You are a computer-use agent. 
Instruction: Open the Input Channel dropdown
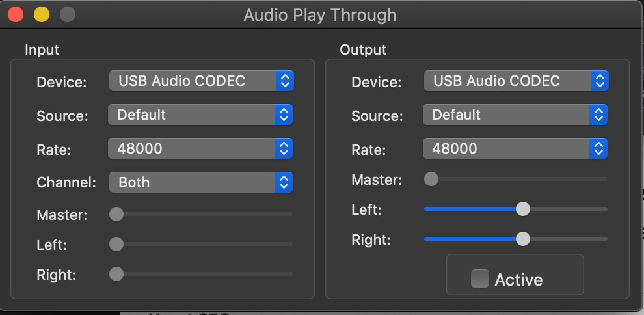(x=201, y=183)
